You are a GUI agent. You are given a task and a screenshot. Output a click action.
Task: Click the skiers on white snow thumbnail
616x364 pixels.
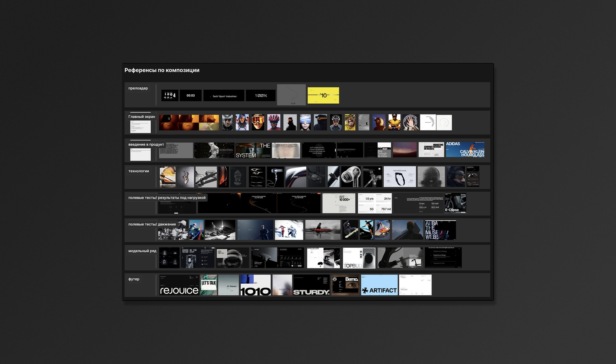pos(289,230)
